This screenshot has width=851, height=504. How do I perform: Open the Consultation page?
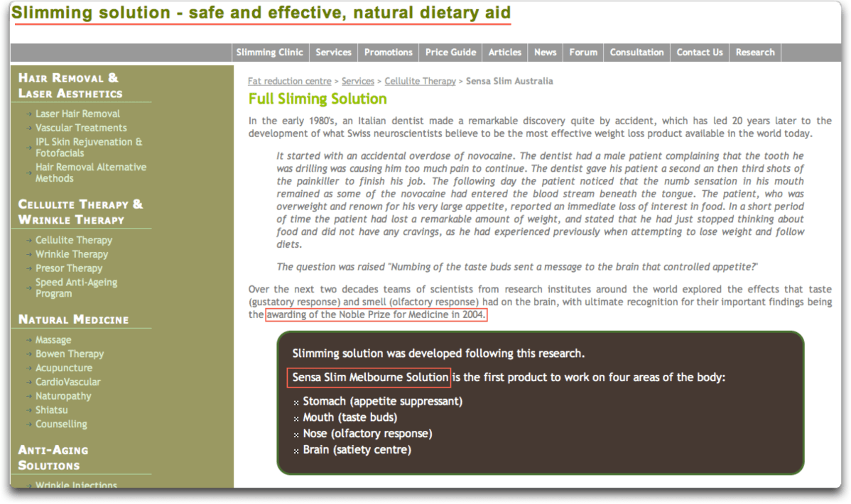[636, 53]
